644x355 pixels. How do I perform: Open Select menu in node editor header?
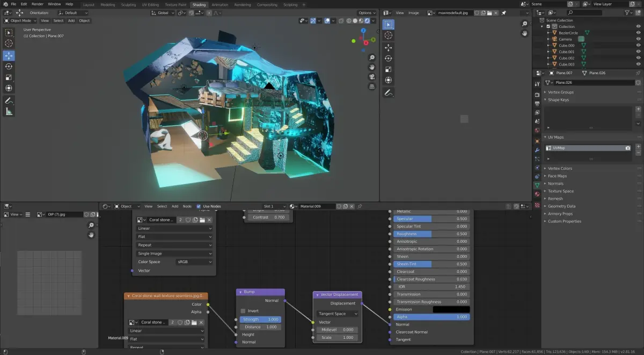pos(162,206)
